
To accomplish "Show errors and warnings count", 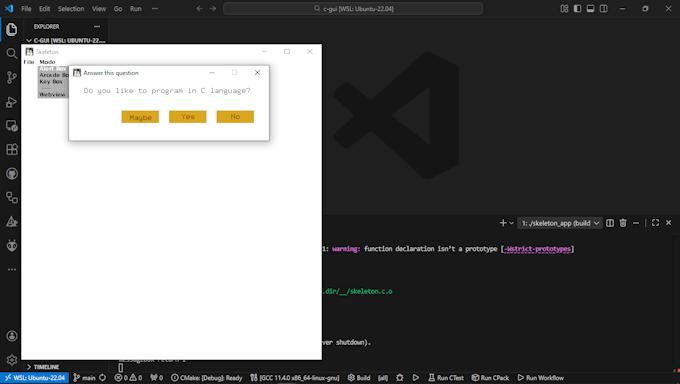I will pos(128,378).
